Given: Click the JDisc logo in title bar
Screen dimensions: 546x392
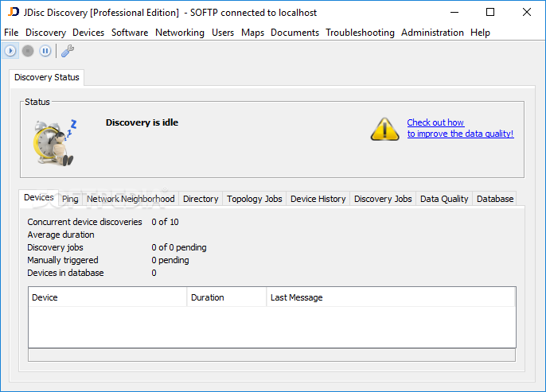Looking at the screenshot, I should point(14,12).
